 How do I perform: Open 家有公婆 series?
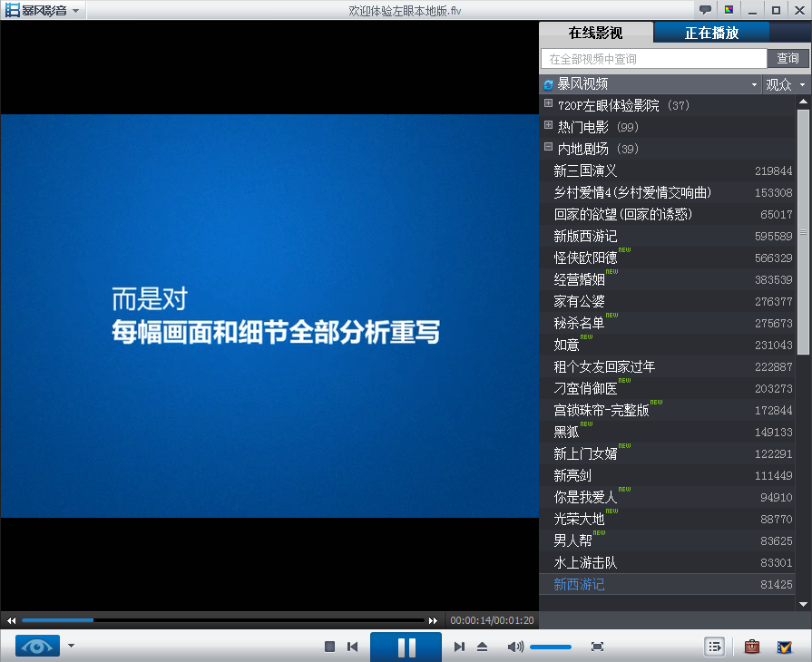(x=667, y=301)
